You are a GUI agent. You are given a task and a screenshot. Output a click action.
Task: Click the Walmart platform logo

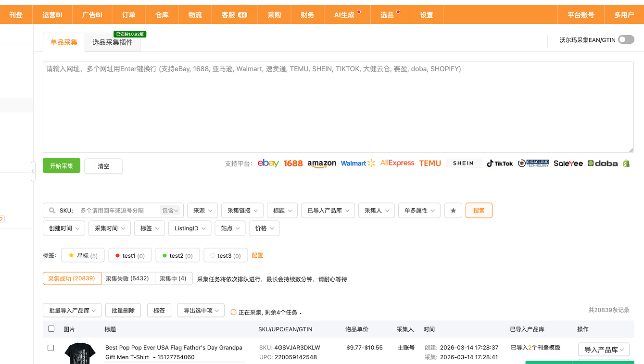(357, 163)
